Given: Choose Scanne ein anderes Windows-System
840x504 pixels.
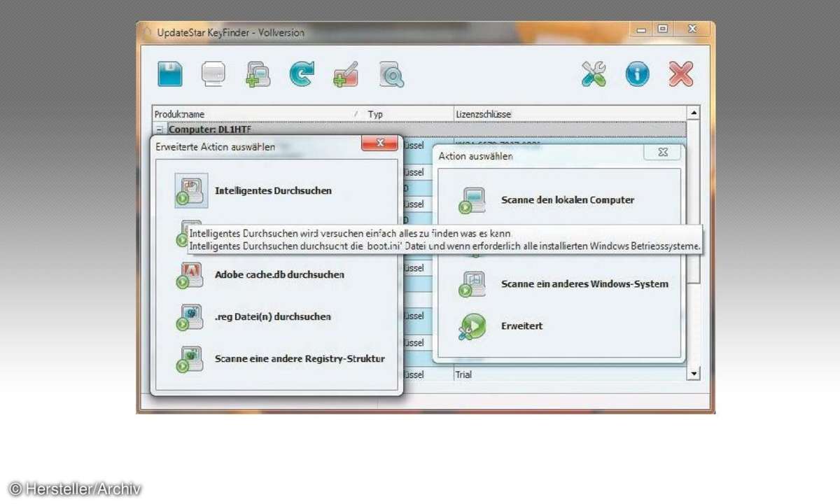Looking at the screenshot, I should [x=584, y=283].
